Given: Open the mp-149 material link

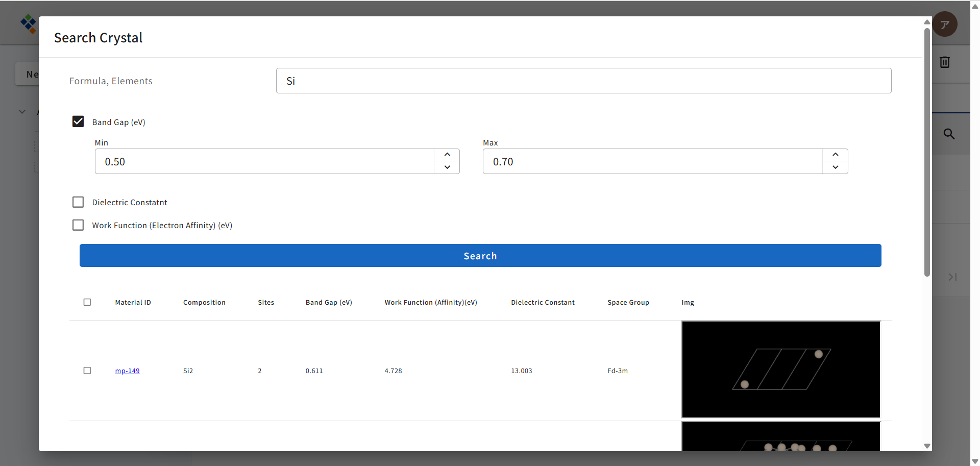Looking at the screenshot, I should coord(127,371).
